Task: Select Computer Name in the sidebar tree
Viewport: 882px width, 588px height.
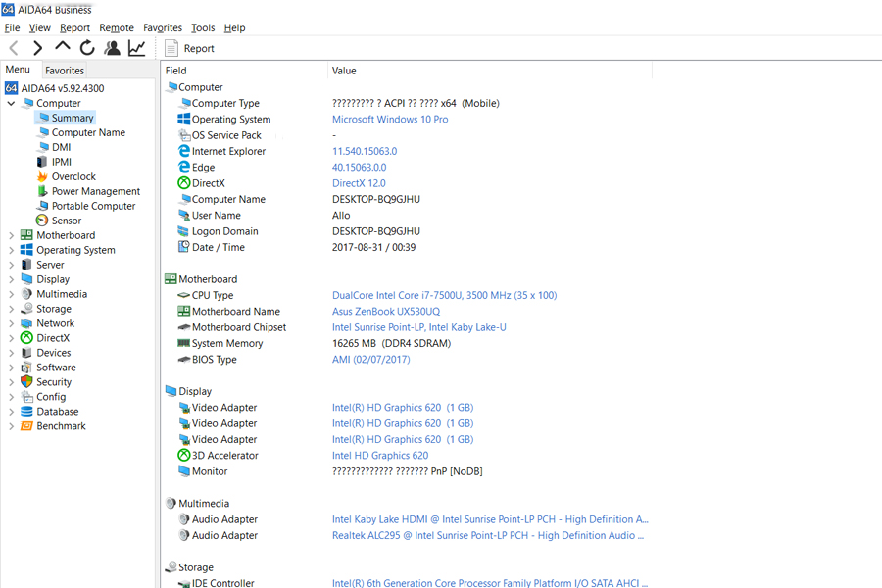Action: [x=88, y=133]
